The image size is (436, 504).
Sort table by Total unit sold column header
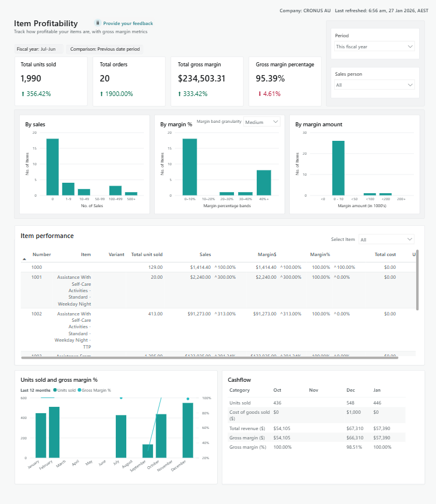(x=147, y=254)
